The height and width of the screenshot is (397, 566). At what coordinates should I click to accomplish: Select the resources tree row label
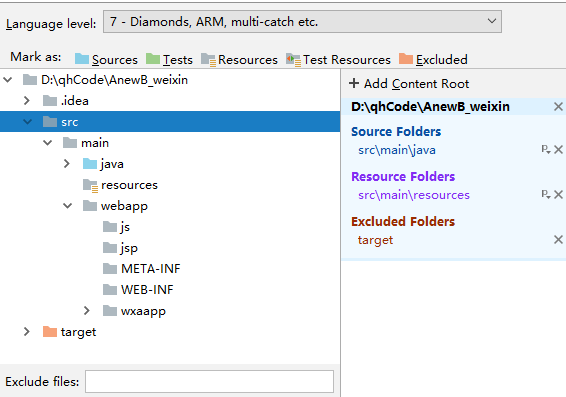tap(129, 185)
